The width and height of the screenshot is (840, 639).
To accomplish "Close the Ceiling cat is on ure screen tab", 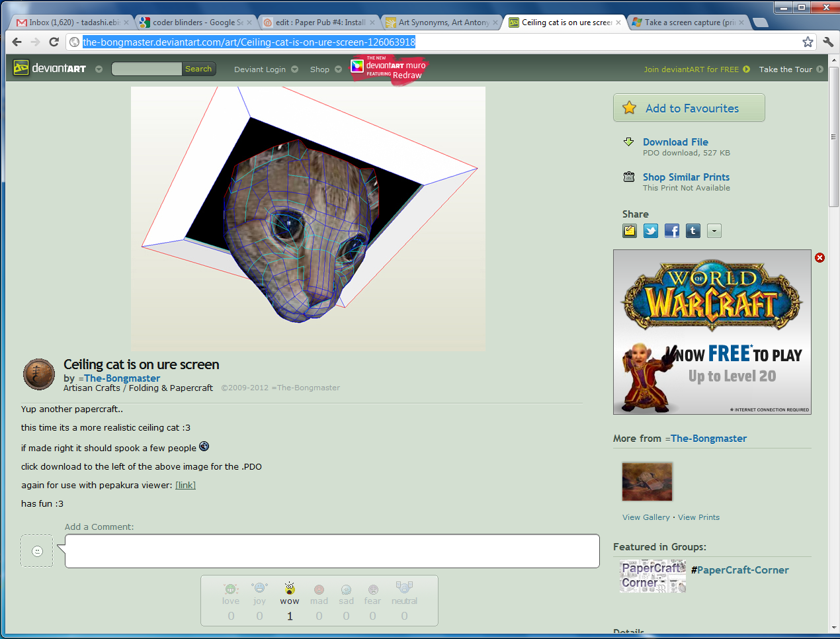I will click(x=618, y=22).
